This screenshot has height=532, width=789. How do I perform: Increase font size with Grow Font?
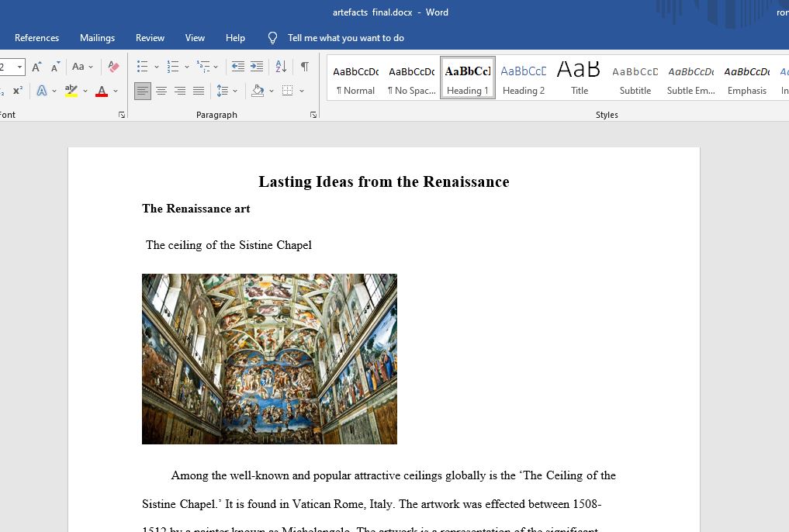coord(36,67)
